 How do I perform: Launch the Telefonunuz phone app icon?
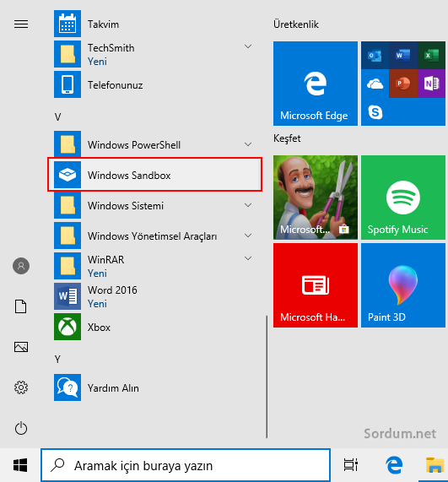(x=67, y=84)
